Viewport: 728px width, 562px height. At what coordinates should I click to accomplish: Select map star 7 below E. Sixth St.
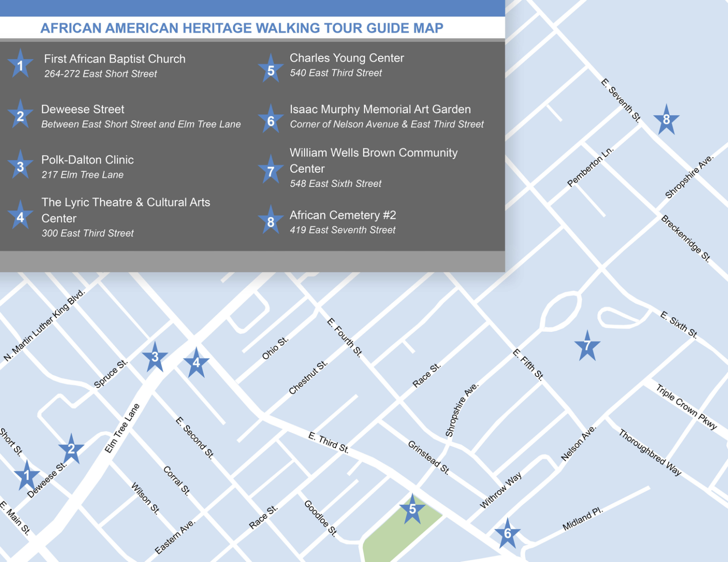587,346
